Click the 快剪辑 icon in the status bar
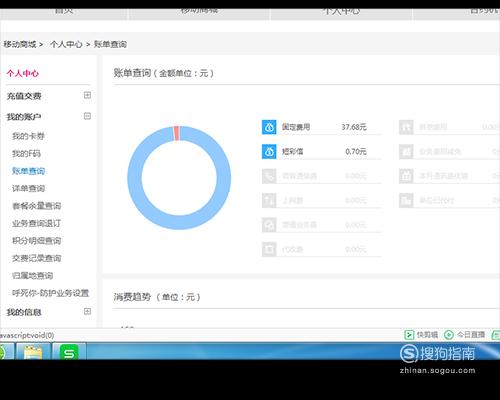 [x=409, y=335]
